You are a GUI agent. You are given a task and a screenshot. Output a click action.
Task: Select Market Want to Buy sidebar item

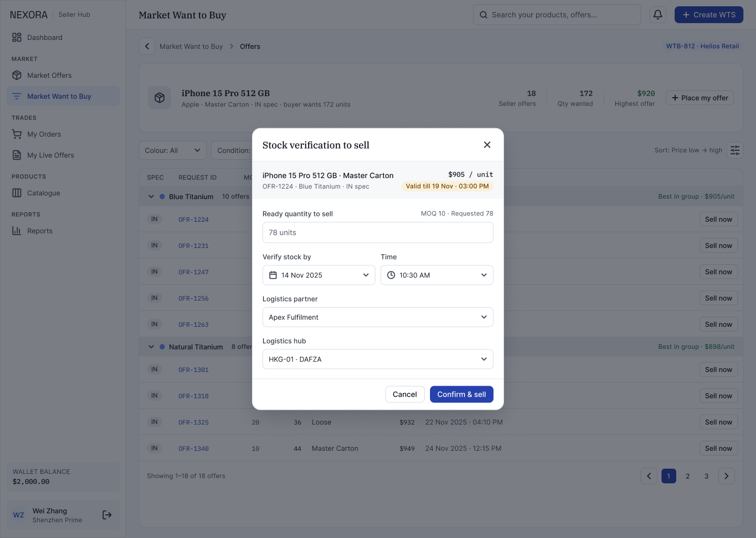(x=63, y=97)
